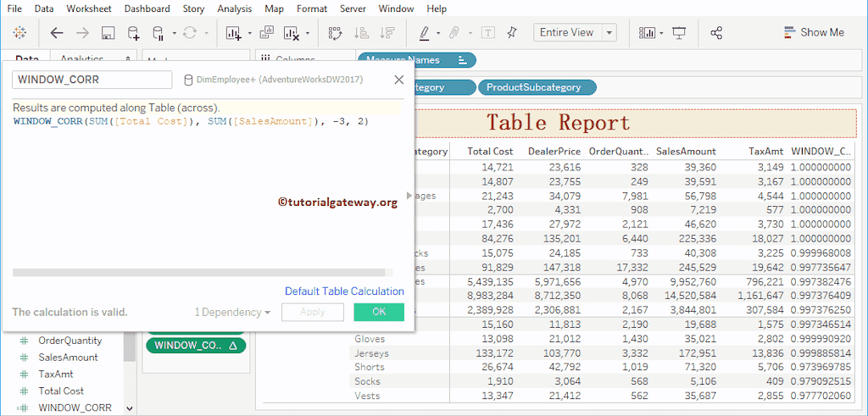Open the Clear Sheet dropdown arrow
The width and height of the screenshot is (868, 416).
(307, 33)
